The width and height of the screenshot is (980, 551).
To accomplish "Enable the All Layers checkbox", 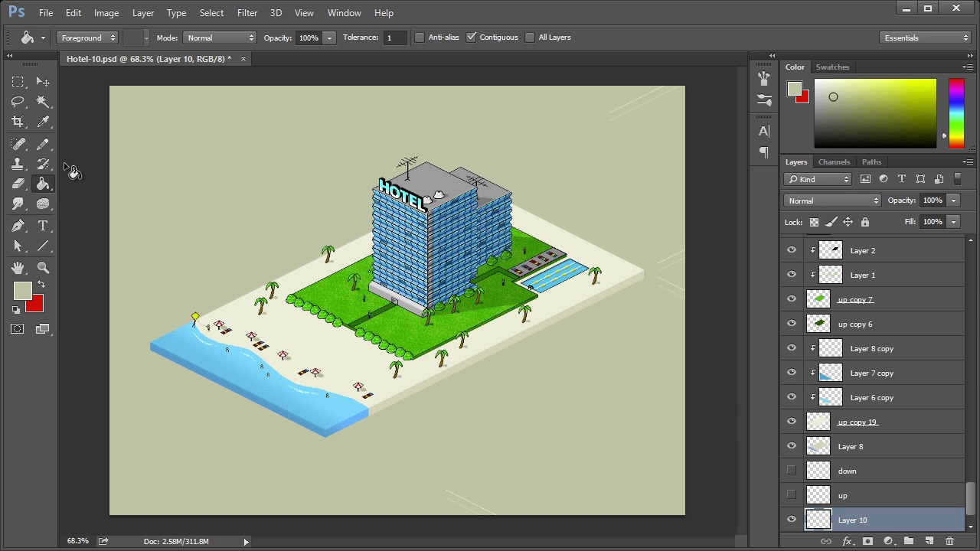I will pyautogui.click(x=530, y=37).
